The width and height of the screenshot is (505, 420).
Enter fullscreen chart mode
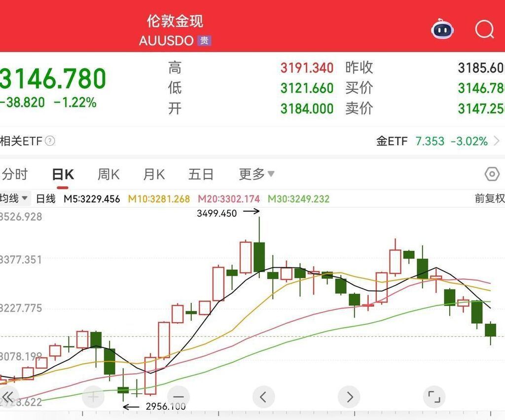(x=434, y=396)
